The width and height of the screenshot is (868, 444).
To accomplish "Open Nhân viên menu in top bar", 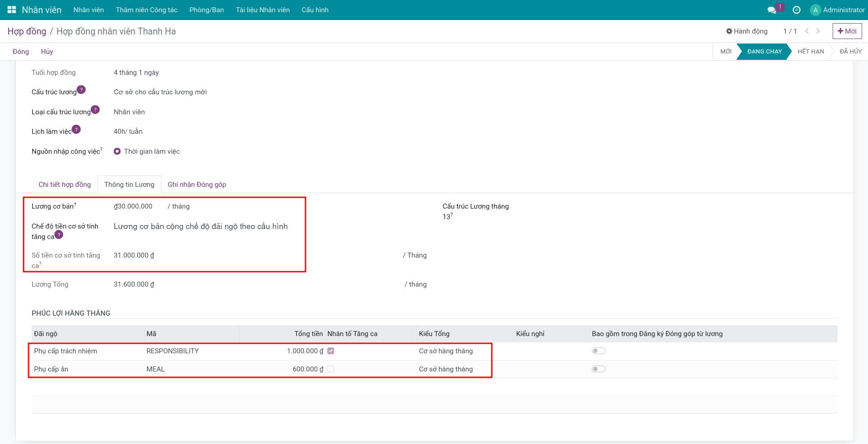I will point(88,10).
